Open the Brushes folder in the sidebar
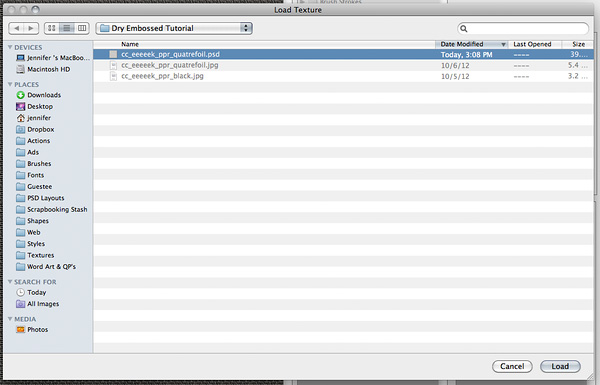Viewport: 600px width, 385px height. pyautogui.click(x=34, y=164)
